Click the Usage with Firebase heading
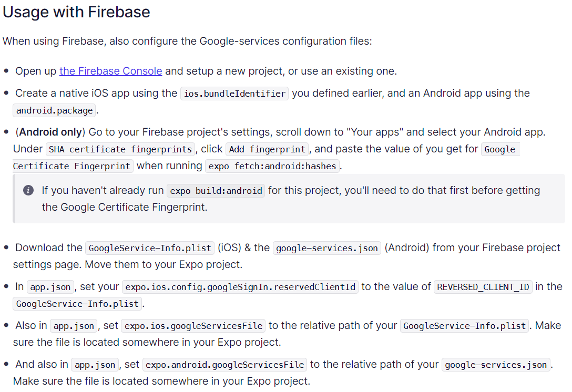 coord(76,12)
